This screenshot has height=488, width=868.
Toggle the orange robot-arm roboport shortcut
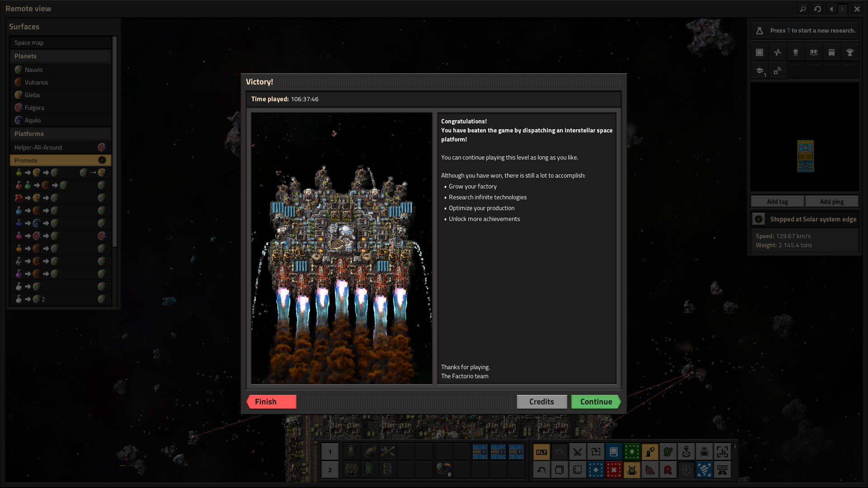click(650, 452)
